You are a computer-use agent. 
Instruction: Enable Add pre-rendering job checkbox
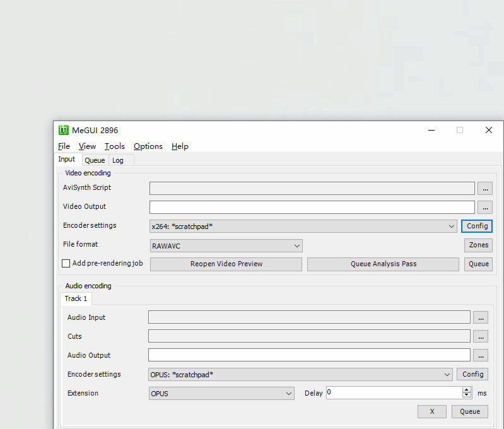(66, 263)
